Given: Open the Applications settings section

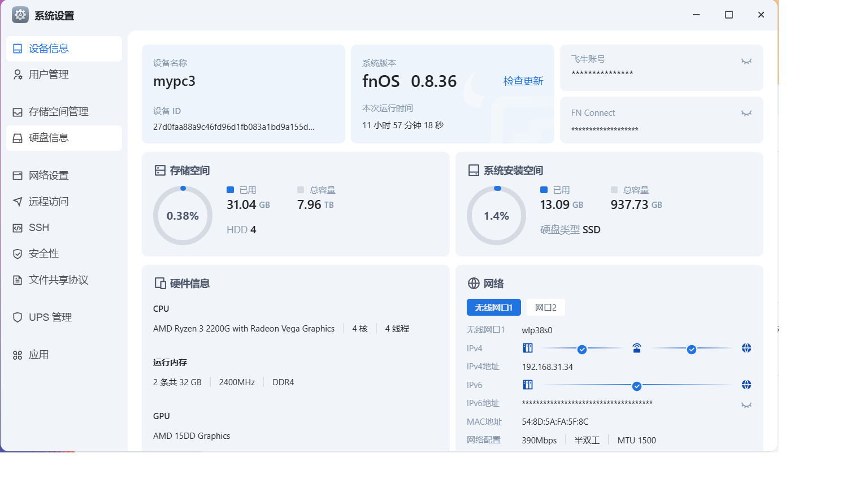Looking at the screenshot, I should (x=38, y=355).
